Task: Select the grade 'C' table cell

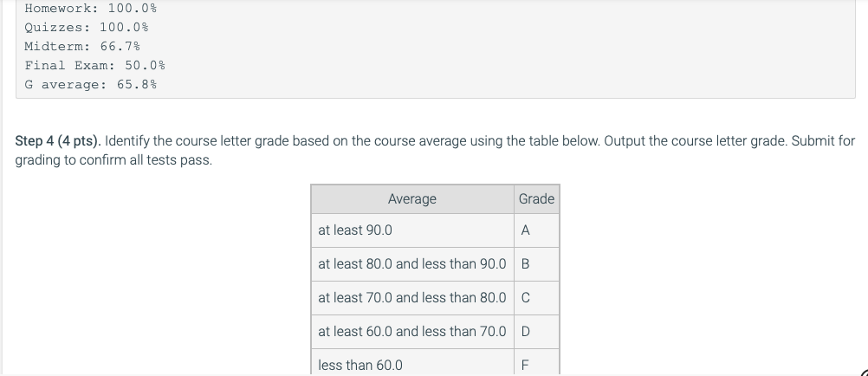Action: (x=536, y=298)
